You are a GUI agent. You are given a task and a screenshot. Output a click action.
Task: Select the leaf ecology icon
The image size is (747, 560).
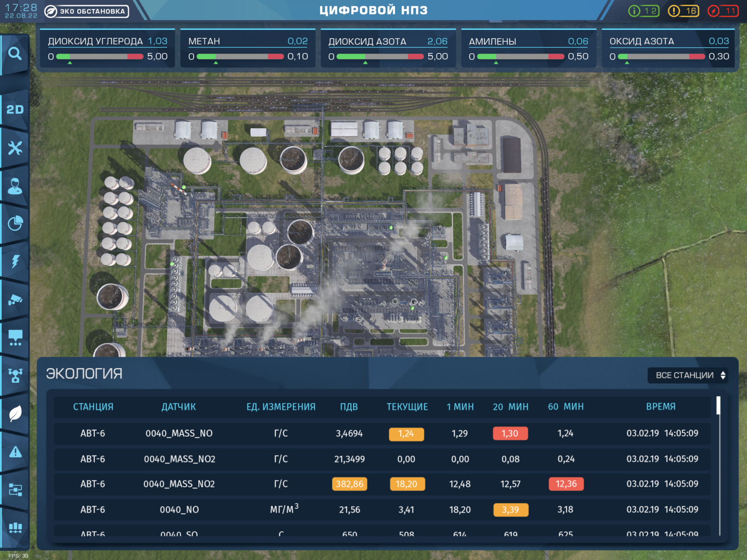15,414
